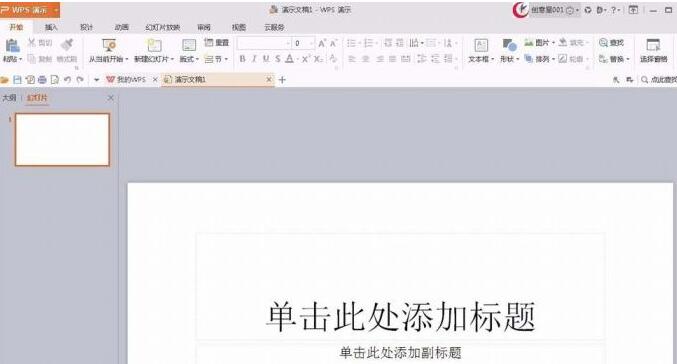Switch to the 插入 (Insert) ribbon tab
Image resolution: width=677 pixels, height=364 pixels.
coord(51,27)
